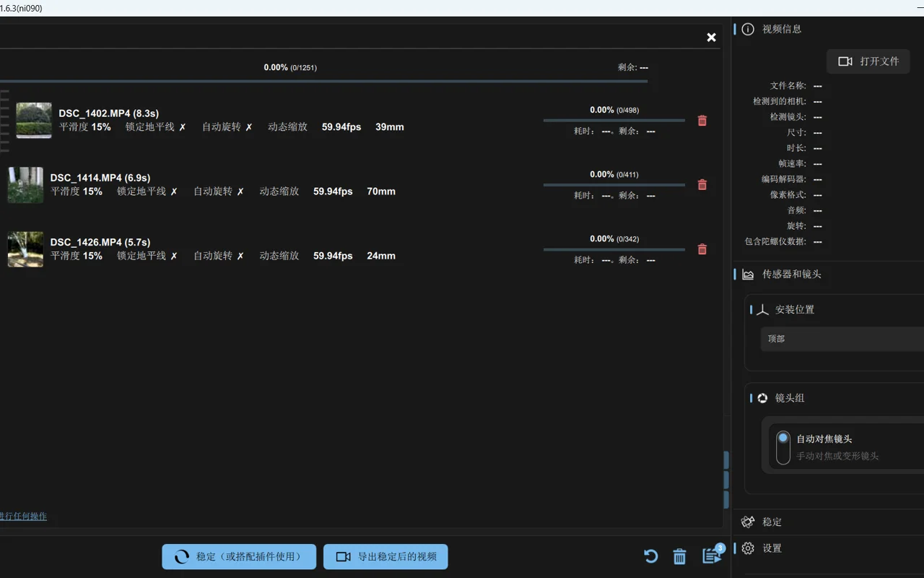Toggle the 自动对焦镜头 lens switch
This screenshot has width=924, height=578.
(x=783, y=447)
